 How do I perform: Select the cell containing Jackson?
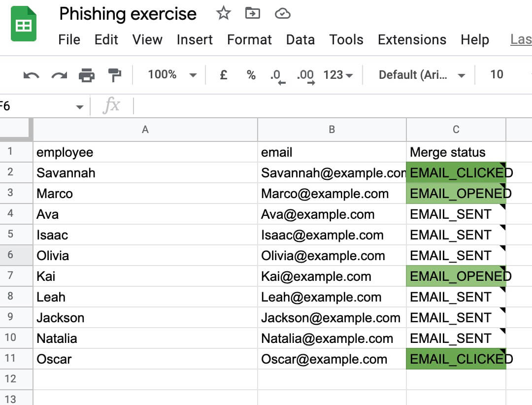[145, 318]
